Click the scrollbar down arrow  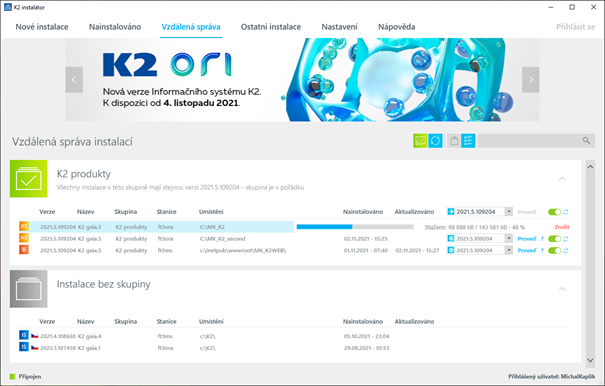tap(590, 360)
